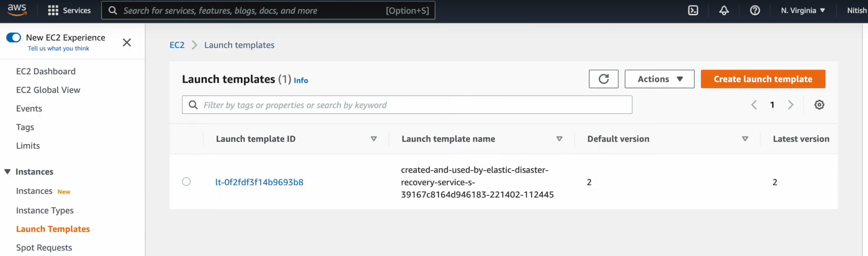Screen dimensions: 868x256
Task: Go to previous page of templates
Action: click(754, 105)
